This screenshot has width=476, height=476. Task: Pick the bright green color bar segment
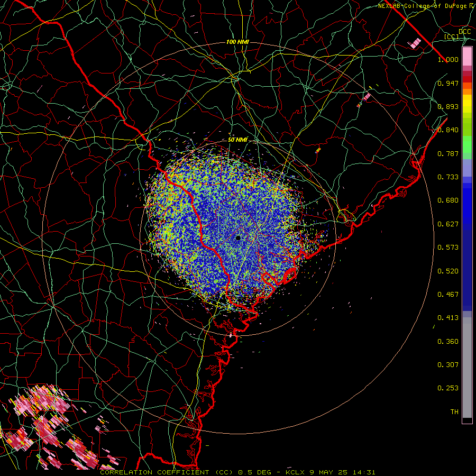tap(467, 144)
